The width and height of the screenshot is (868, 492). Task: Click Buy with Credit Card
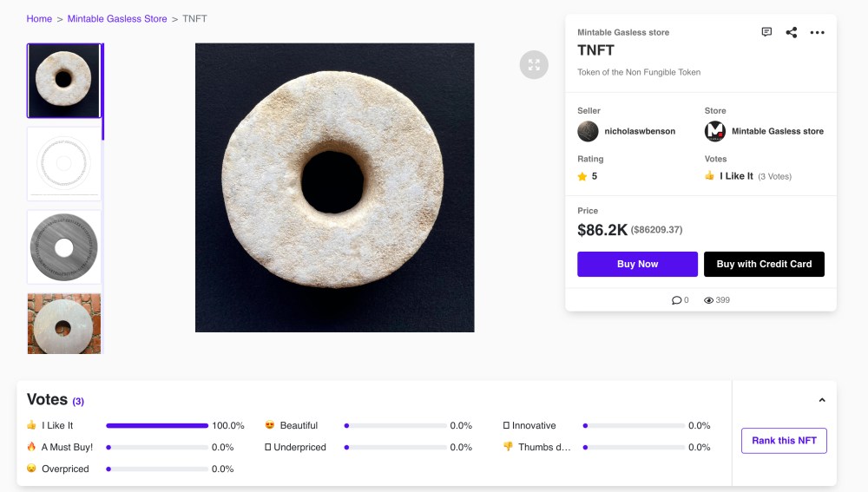(x=764, y=264)
